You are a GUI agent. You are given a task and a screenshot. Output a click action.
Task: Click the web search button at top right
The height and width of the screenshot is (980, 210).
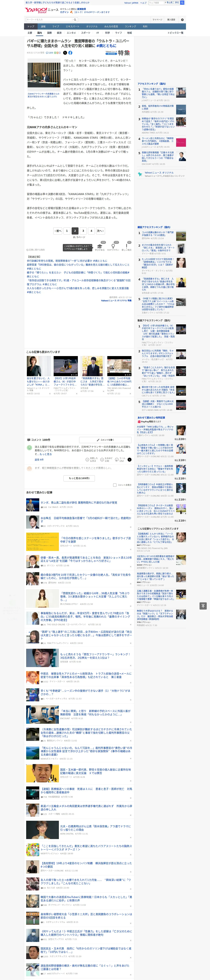click(182, 3)
